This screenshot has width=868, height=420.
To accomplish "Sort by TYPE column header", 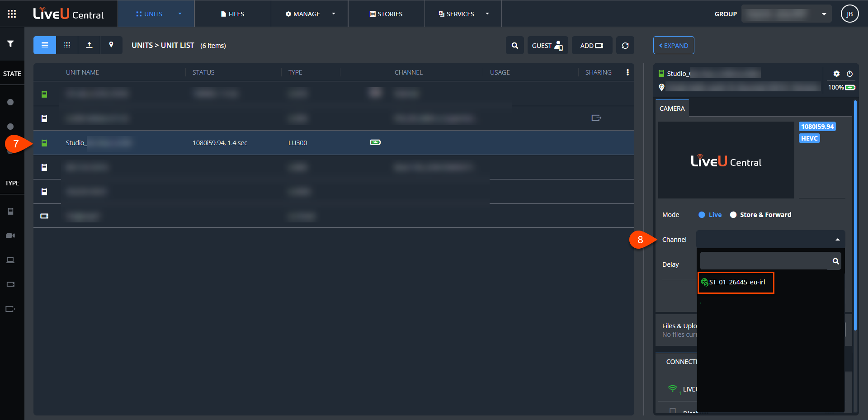I will (295, 72).
